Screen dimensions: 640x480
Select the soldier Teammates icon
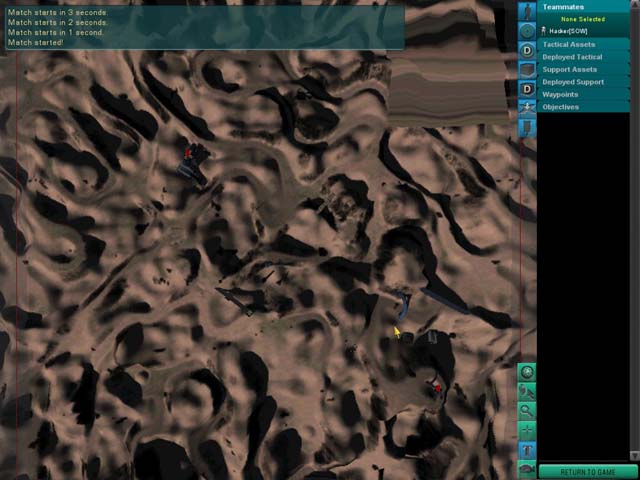[x=527, y=11]
